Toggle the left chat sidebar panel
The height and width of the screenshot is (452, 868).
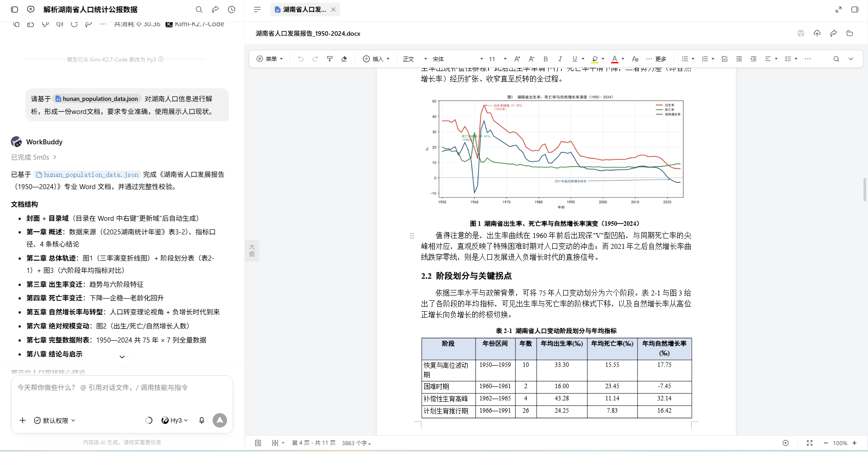click(14, 10)
